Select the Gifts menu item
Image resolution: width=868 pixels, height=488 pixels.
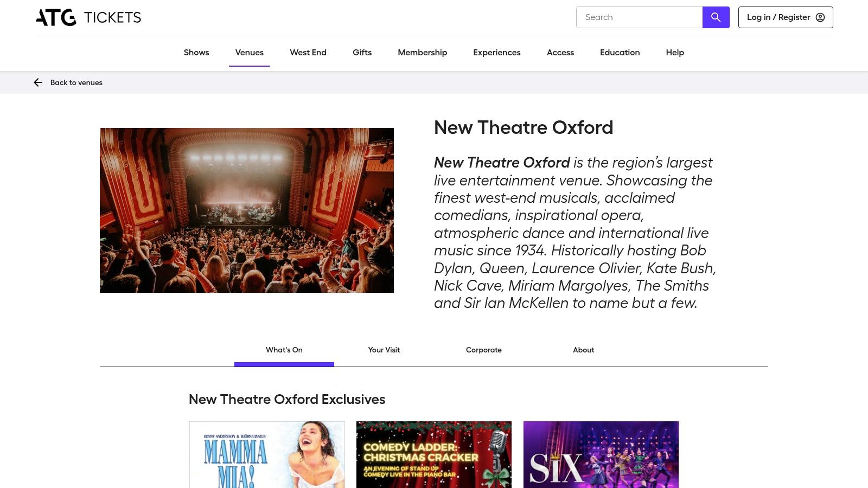click(x=362, y=53)
